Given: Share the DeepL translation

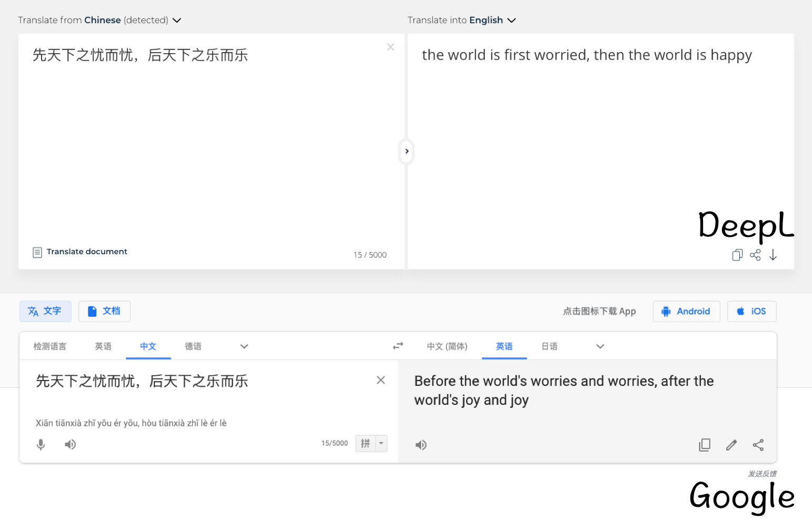Looking at the screenshot, I should (755, 255).
